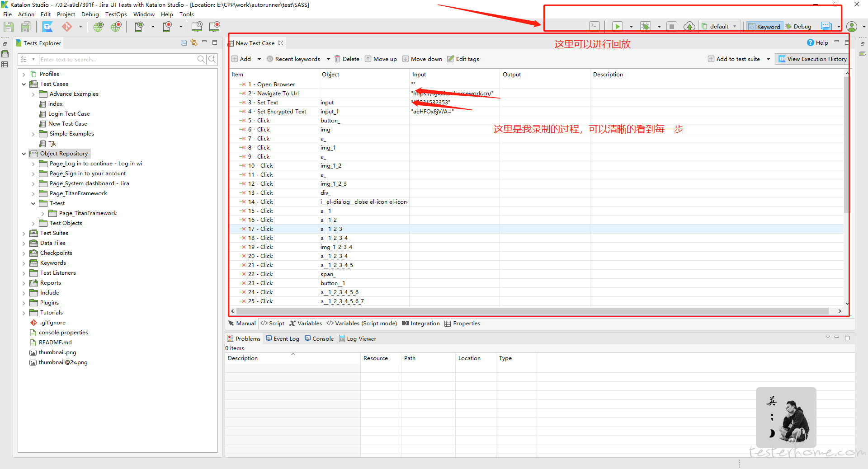This screenshot has width=868, height=469.
Task: Click the search magnifier icon in Tests Explorer
Action: point(201,59)
